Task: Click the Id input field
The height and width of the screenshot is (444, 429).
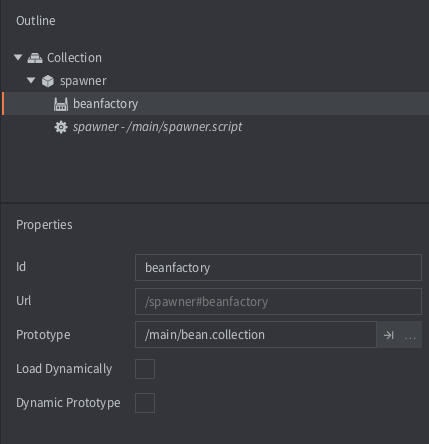Action: pos(278,267)
